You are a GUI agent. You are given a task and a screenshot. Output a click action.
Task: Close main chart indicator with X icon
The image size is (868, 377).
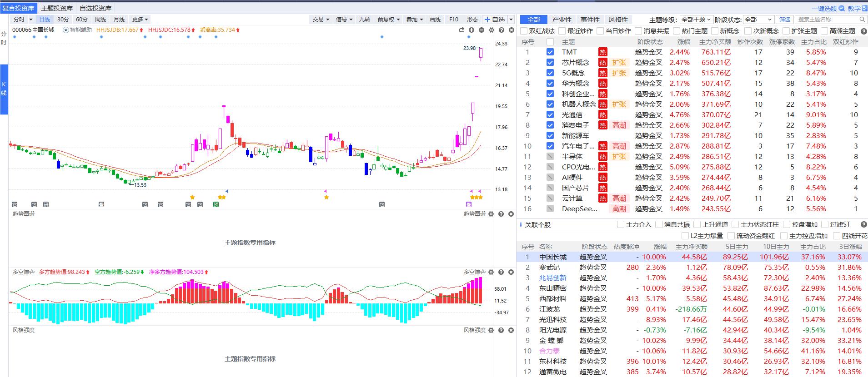click(511, 30)
